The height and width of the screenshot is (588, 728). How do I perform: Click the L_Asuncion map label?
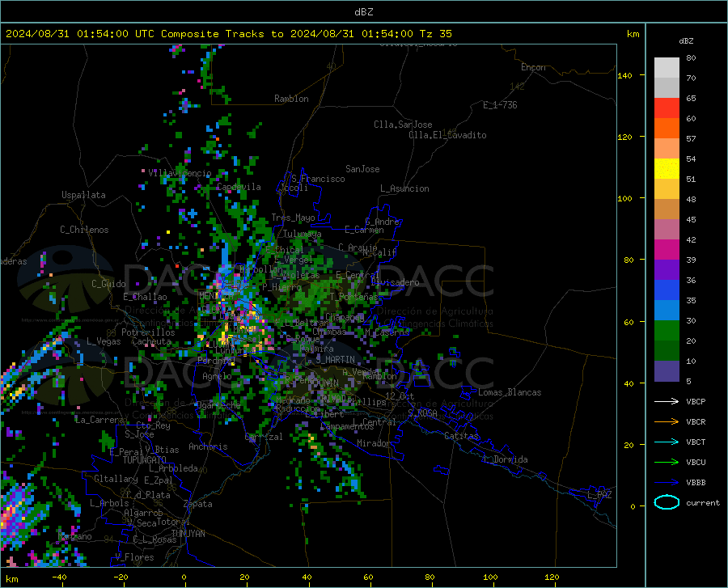pos(404,188)
